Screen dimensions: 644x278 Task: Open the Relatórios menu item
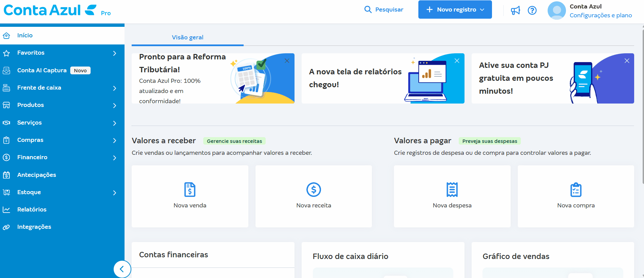62,209
